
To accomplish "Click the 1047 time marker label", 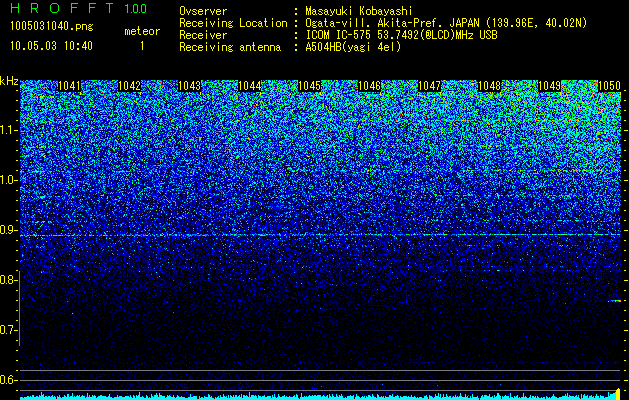I will click(430, 86).
